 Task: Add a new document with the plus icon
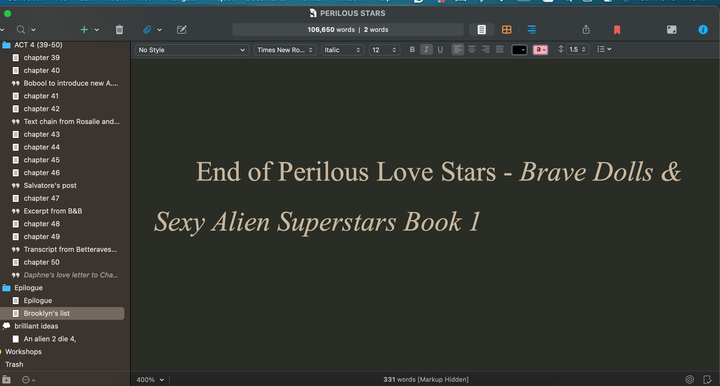click(x=84, y=30)
